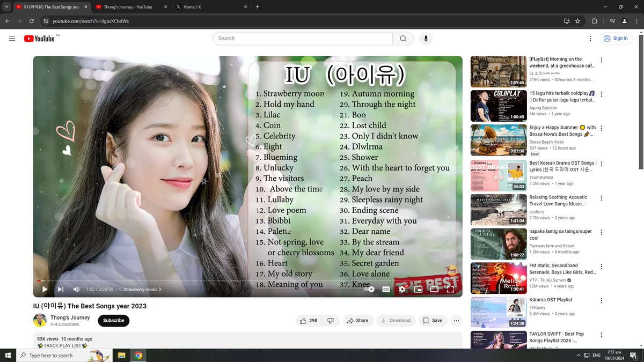Enter full screen mode
644x362 pixels.
click(451, 289)
